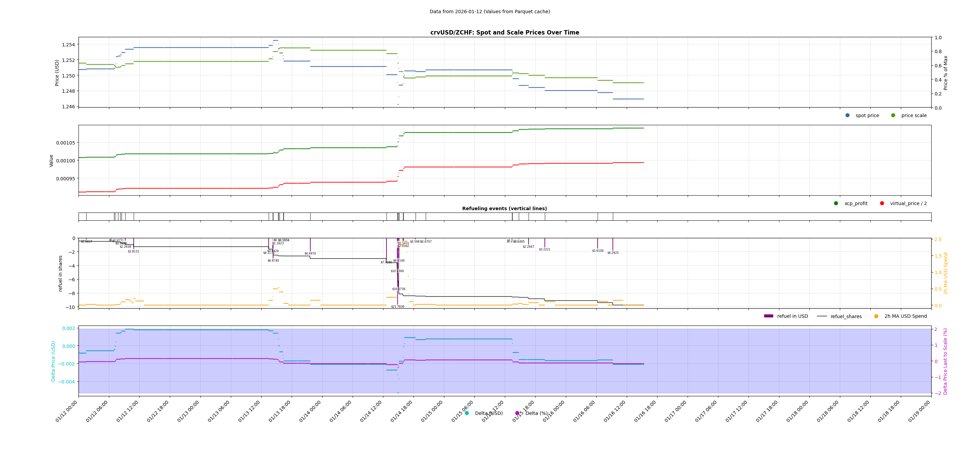
Task: Click the green xcp_profit legend dot
Action: click(836, 203)
